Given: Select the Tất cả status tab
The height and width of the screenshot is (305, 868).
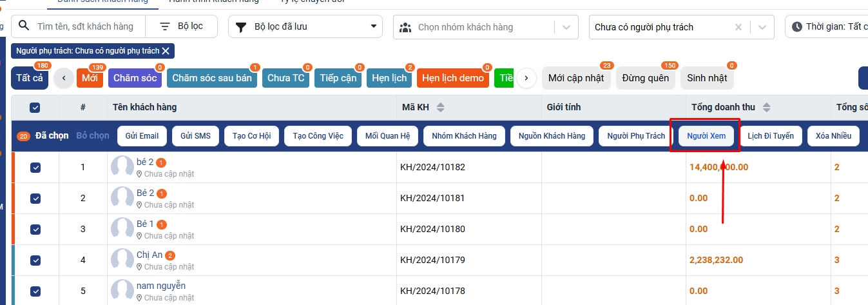Looking at the screenshot, I should pyautogui.click(x=30, y=78).
